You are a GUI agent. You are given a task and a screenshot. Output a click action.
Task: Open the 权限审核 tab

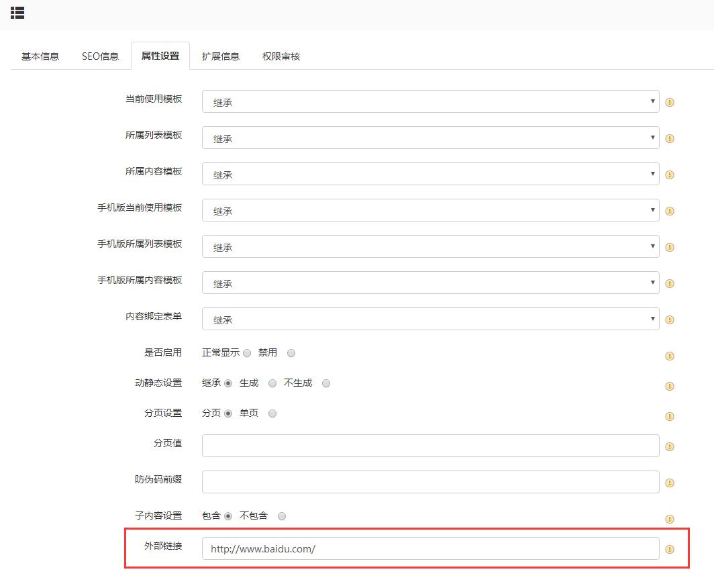280,56
